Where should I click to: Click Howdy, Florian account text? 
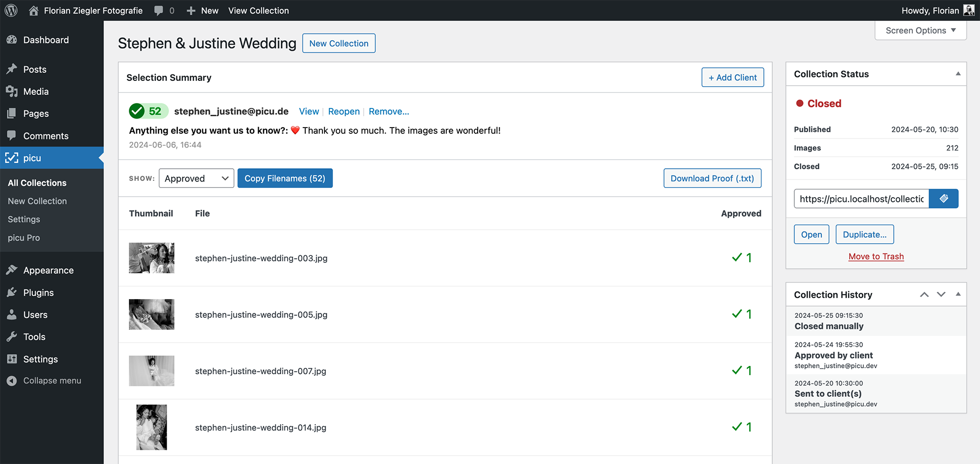click(x=930, y=11)
